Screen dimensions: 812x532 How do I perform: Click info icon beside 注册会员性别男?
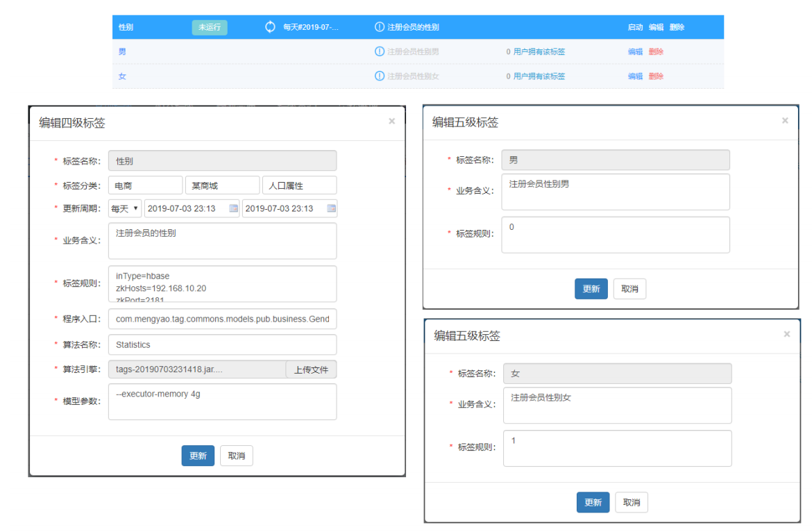tap(380, 51)
